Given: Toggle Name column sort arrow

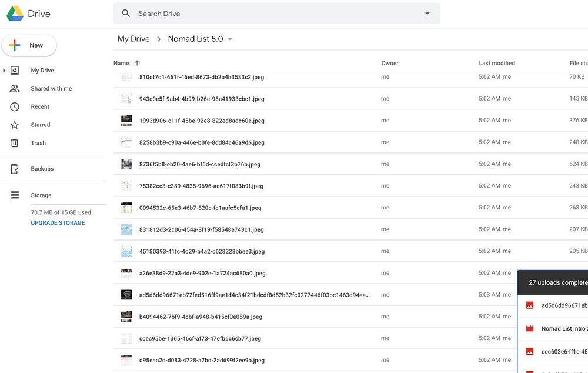Looking at the screenshot, I should pos(137,63).
